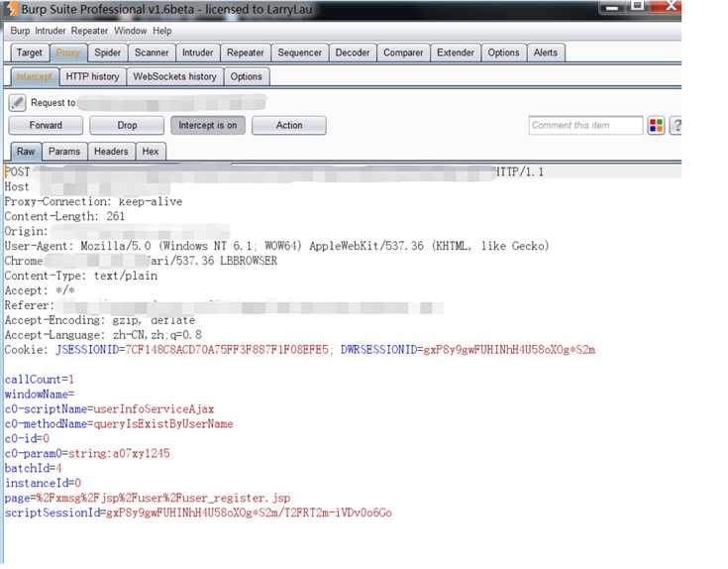Viewport: 728px width, 569px height.
Task: Toggle the Intercept is on button
Action: (x=208, y=126)
